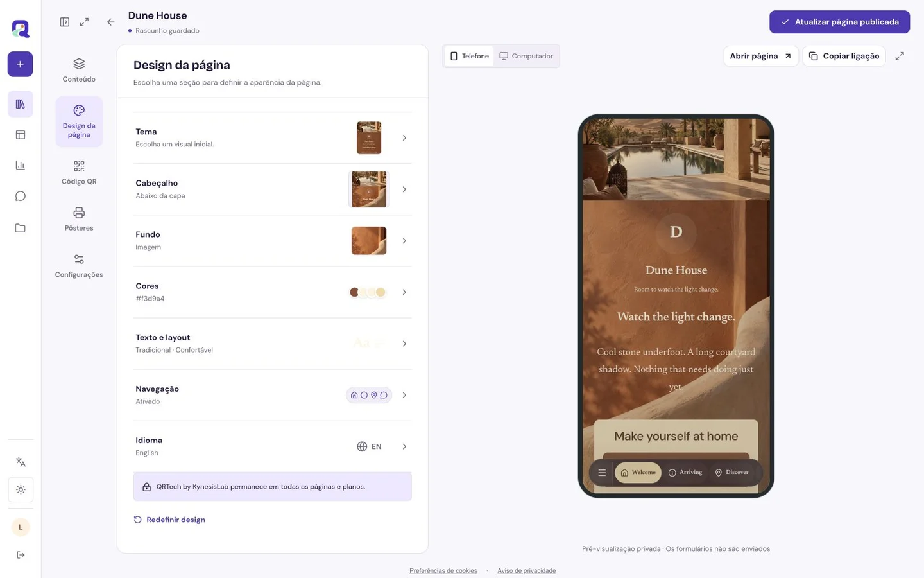
Task: Open Preferências de cookies link
Action: click(443, 570)
